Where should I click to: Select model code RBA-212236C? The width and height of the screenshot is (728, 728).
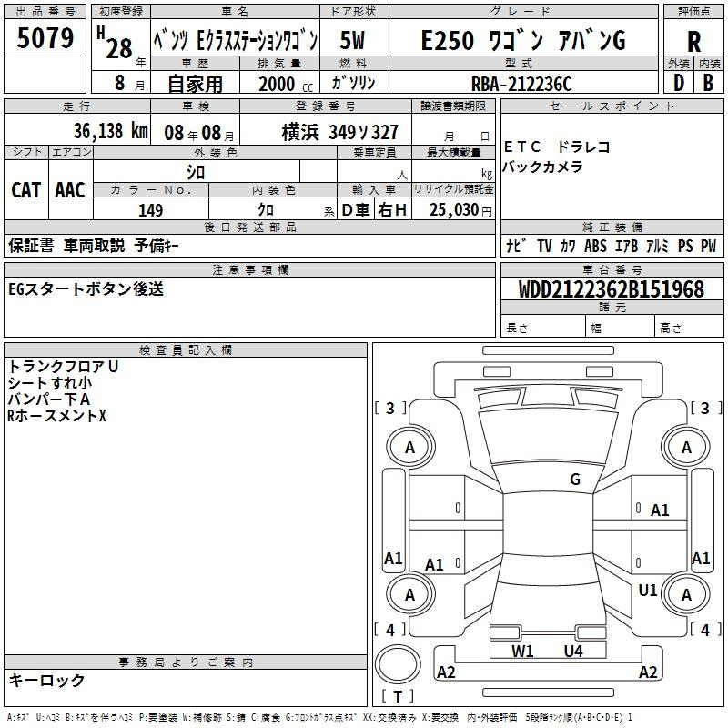[x=521, y=85]
